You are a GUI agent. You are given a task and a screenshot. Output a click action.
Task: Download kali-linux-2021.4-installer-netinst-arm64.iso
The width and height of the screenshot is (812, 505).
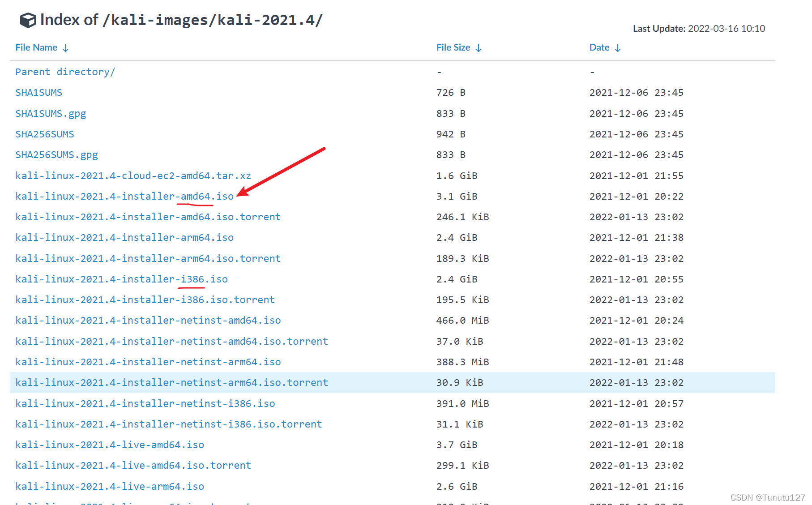pos(148,362)
